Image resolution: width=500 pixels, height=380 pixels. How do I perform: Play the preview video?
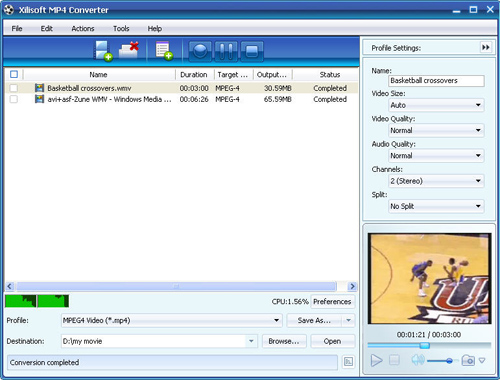[x=376, y=360]
